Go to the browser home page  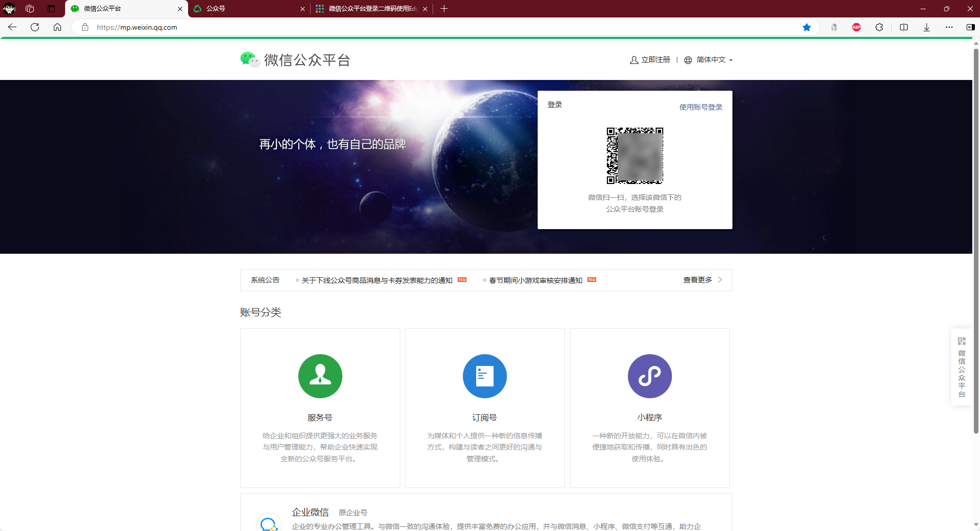click(x=57, y=27)
